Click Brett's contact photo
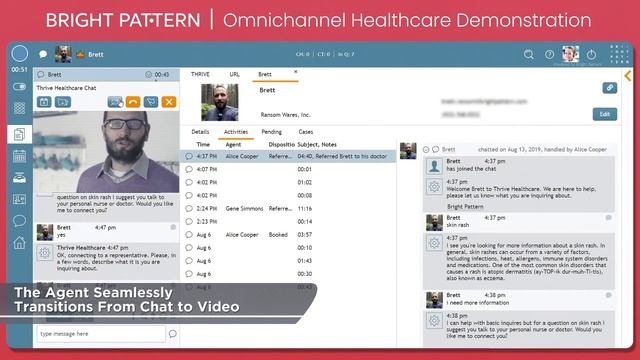 pyautogui.click(x=220, y=102)
